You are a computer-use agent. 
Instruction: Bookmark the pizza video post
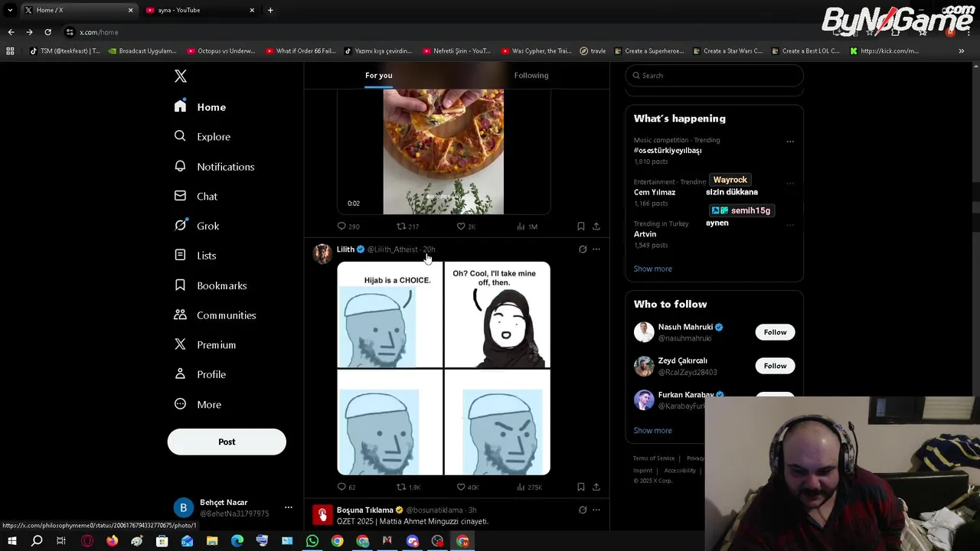580,227
